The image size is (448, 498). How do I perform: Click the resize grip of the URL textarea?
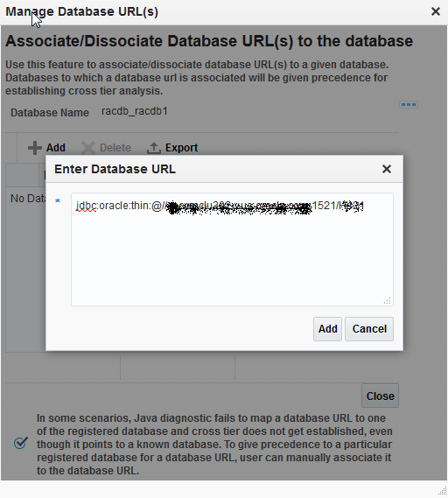tap(387, 300)
